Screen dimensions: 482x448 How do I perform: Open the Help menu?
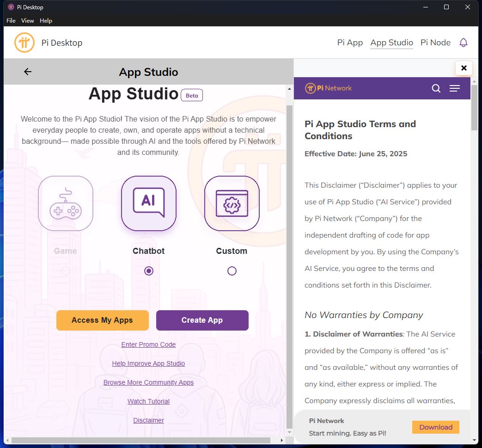46,21
